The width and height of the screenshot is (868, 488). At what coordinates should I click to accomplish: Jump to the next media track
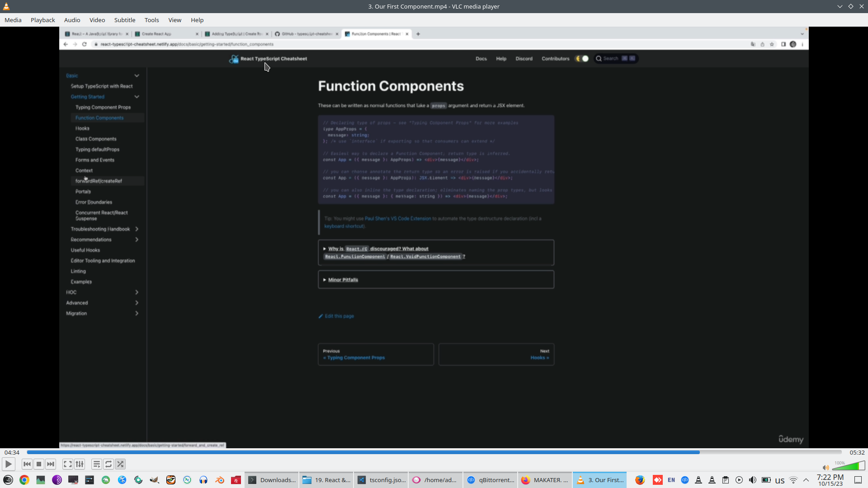tap(51, 464)
